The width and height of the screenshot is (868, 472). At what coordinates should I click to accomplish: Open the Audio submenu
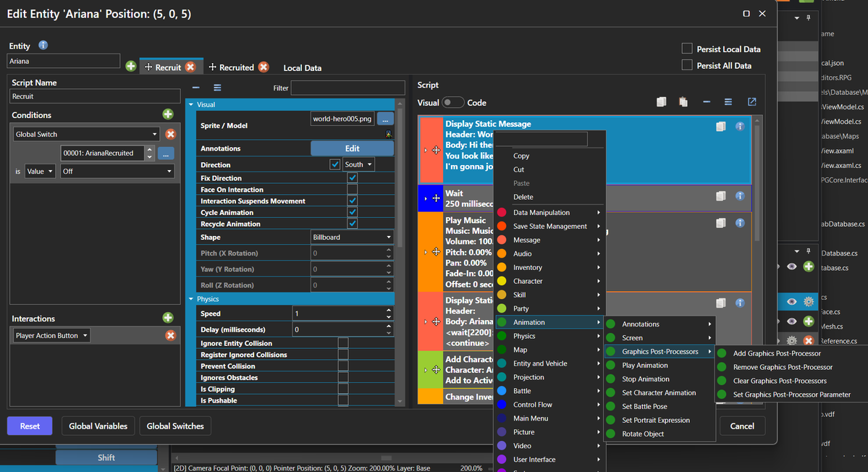point(549,253)
